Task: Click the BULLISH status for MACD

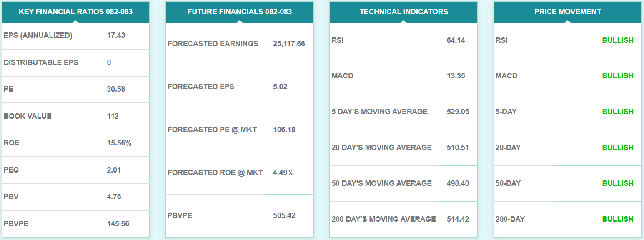Action: pyautogui.click(x=618, y=76)
